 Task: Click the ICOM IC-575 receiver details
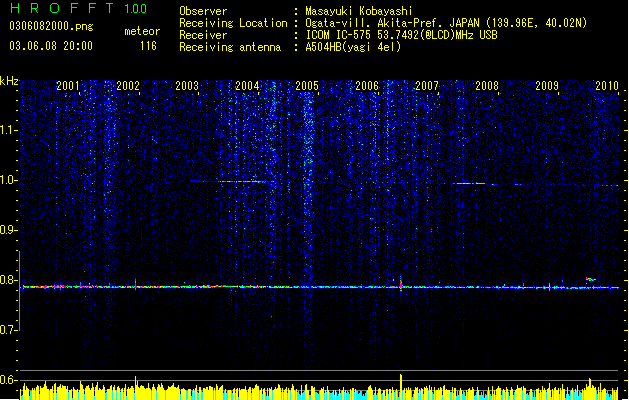pyautogui.click(x=401, y=35)
